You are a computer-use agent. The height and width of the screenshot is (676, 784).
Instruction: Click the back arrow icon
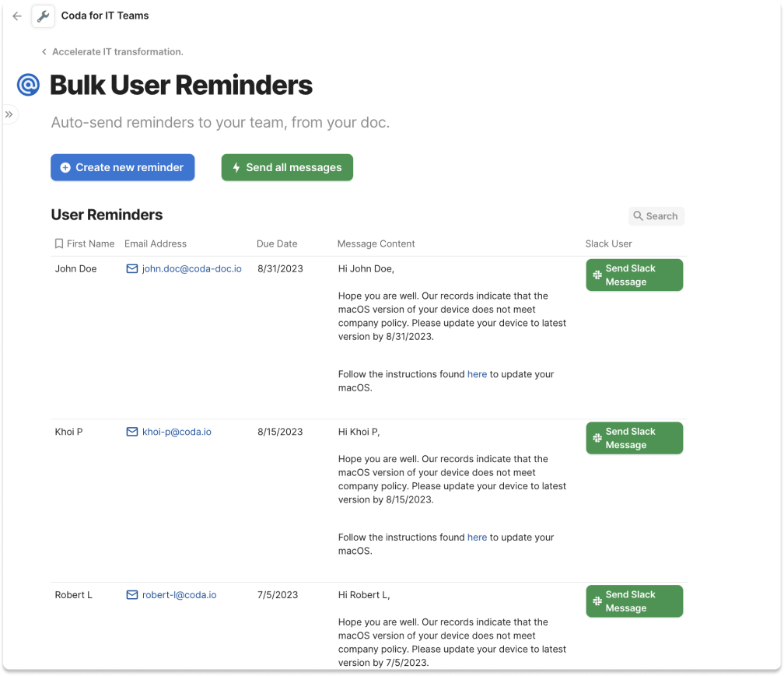[x=17, y=16]
